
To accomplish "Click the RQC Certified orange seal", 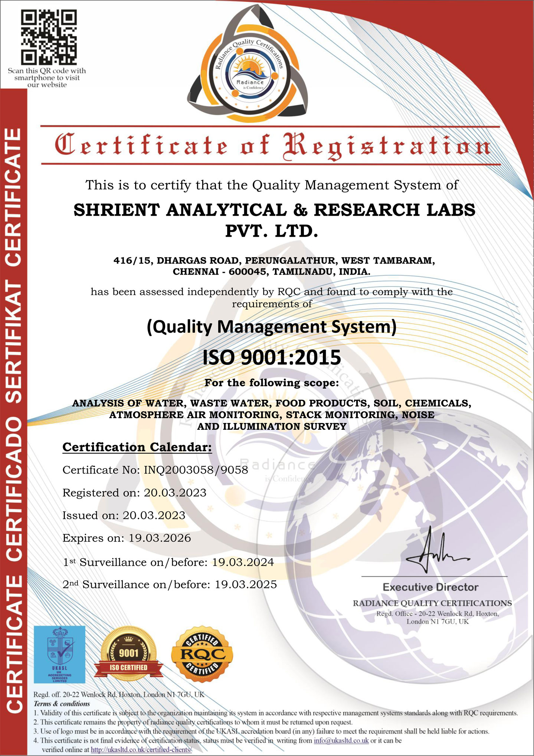I will coord(203,654).
